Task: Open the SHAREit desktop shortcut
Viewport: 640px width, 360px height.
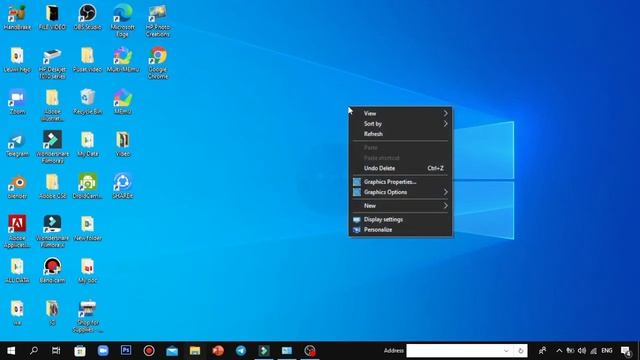Action: pyautogui.click(x=122, y=186)
